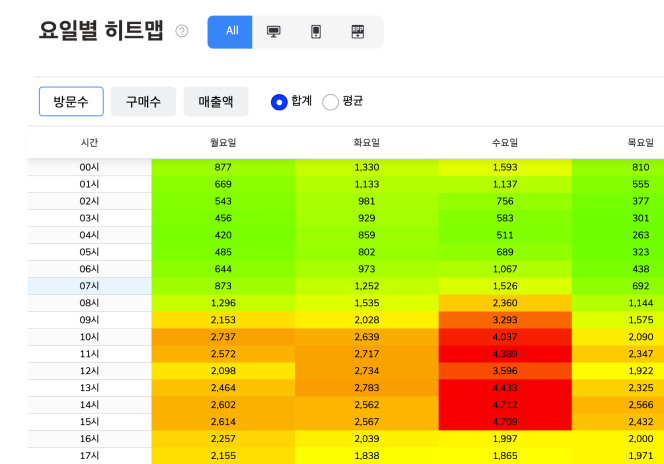This screenshot has height=464, width=664.
Task: Click the 수요일 column header
Action: tap(505, 143)
